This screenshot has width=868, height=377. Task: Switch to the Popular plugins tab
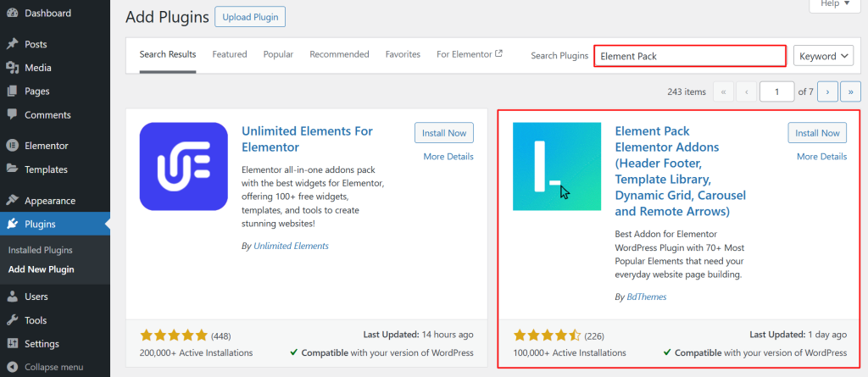point(278,54)
